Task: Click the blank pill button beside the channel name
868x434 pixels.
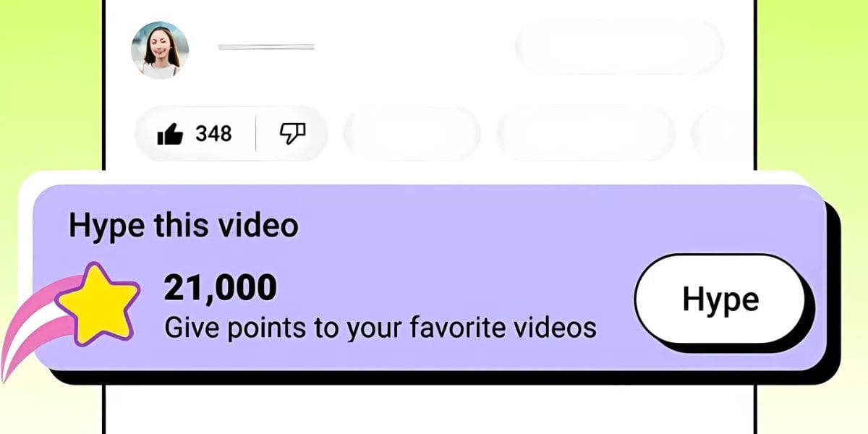Action: (619, 47)
